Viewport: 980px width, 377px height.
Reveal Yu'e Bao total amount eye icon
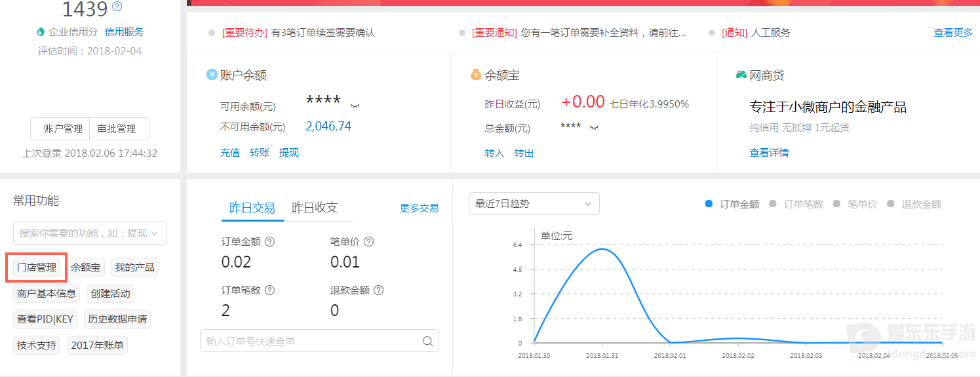click(x=595, y=128)
